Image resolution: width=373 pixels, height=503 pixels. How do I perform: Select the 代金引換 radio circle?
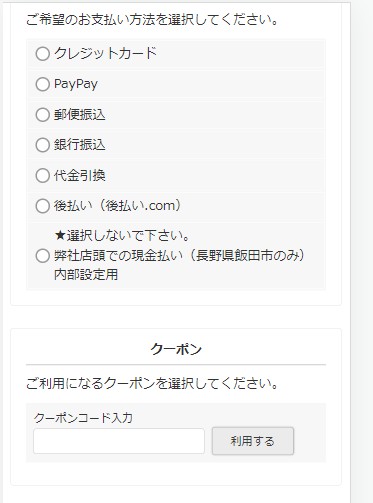tap(43, 176)
